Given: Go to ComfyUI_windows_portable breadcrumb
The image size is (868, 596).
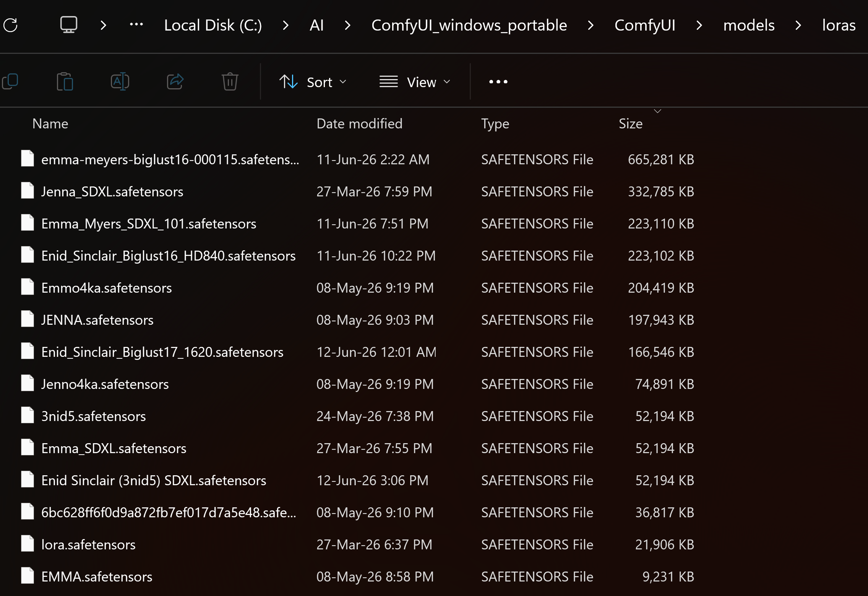Looking at the screenshot, I should (x=469, y=25).
